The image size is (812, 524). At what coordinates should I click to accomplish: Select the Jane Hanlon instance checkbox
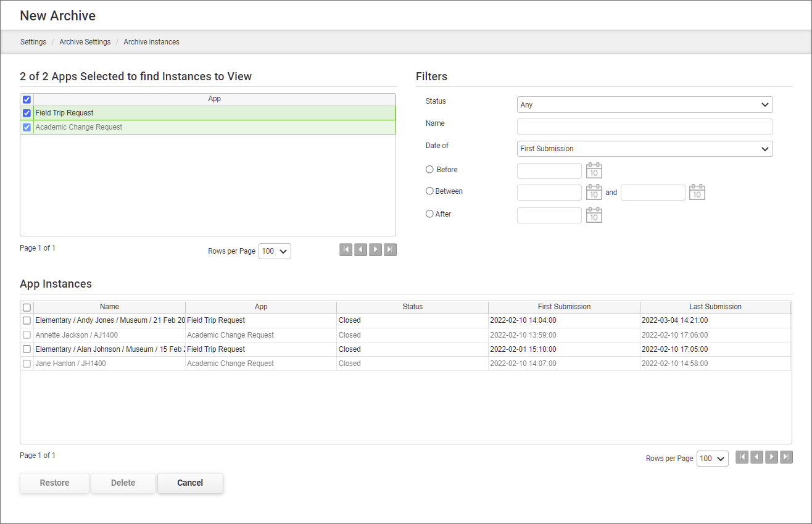click(x=27, y=364)
